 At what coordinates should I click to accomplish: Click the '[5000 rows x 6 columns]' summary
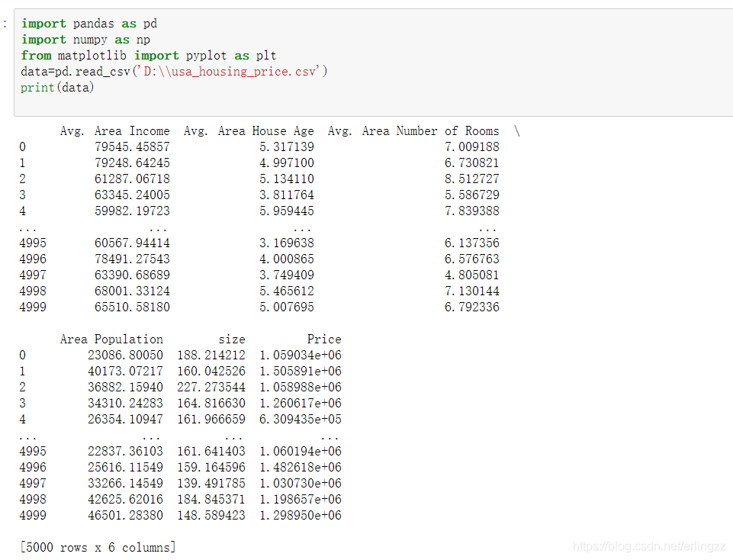point(98,547)
